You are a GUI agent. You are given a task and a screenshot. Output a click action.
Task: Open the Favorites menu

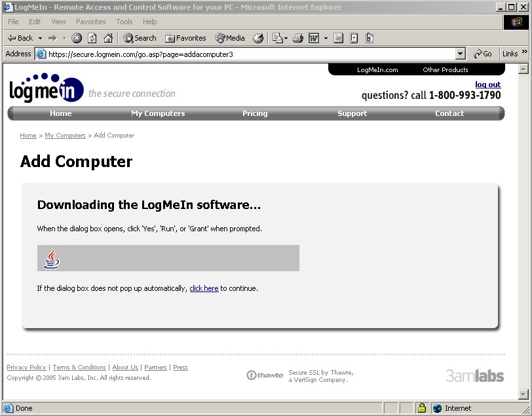91,22
